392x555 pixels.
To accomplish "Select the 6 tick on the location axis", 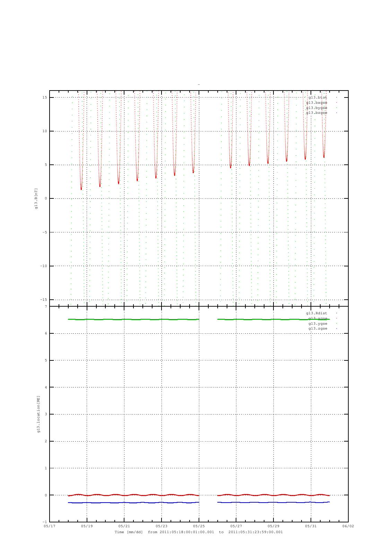I will [x=46, y=333].
